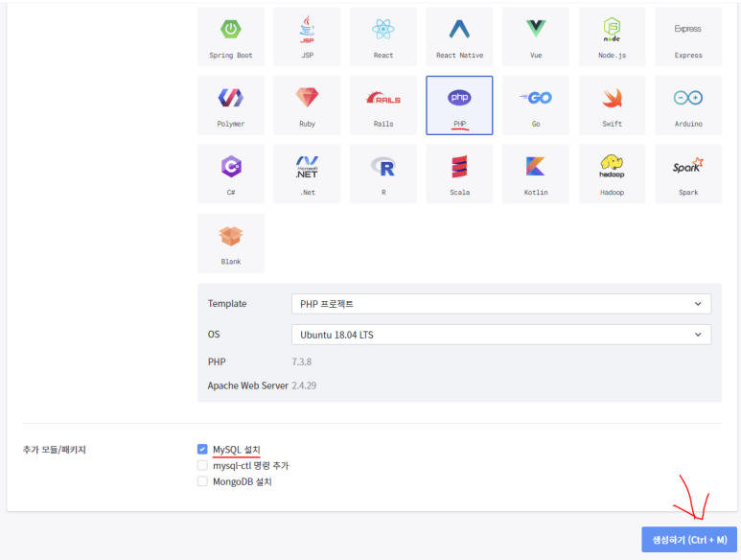The width and height of the screenshot is (741, 560).
Task: Select the Vue stack icon
Action: tap(536, 29)
